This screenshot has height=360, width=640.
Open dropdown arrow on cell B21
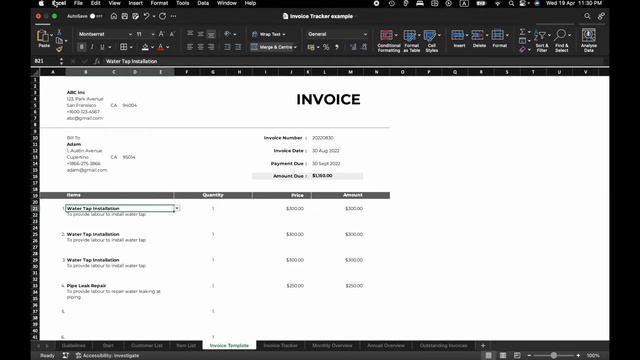(177, 209)
